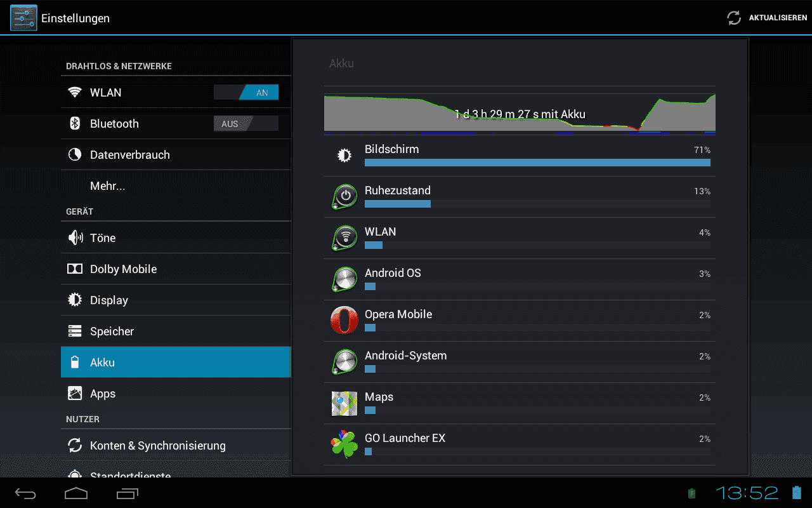Click the Speicher storage icon
This screenshot has width=812, height=508.
tap(75, 331)
